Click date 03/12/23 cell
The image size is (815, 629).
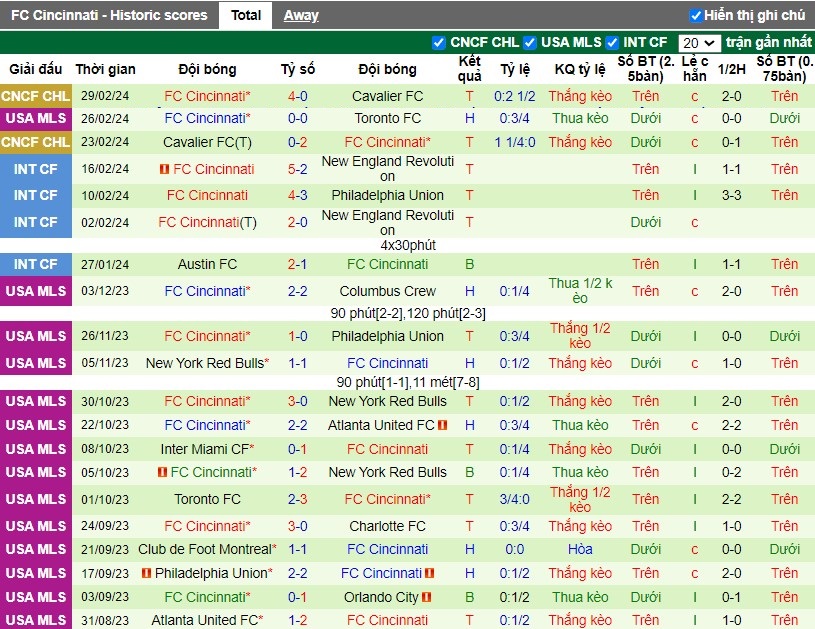click(x=105, y=291)
